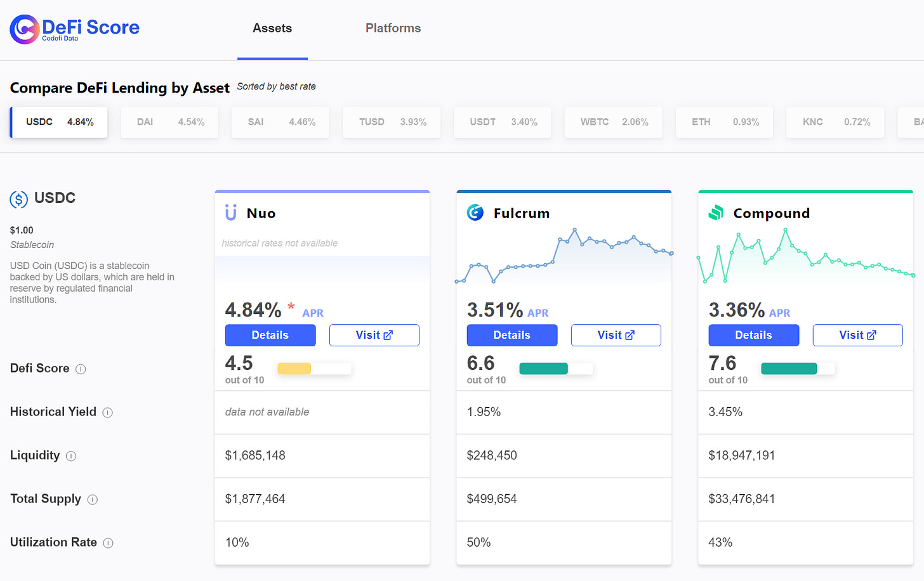Viewport: 924px width, 581px height.
Task: Click the 'Stablecoin' label under USDC
Action: pyautogui.click(x=32, y=245)
